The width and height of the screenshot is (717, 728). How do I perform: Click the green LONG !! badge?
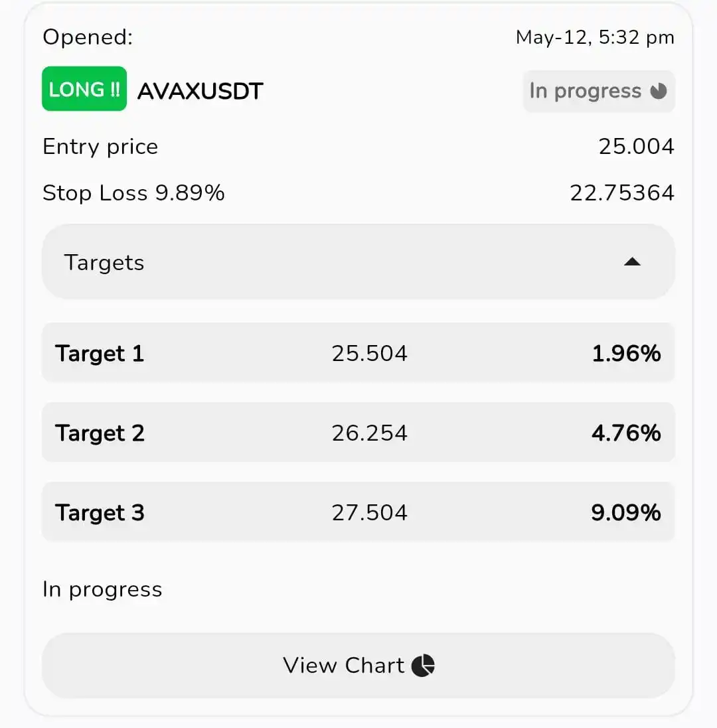(84, 89)
